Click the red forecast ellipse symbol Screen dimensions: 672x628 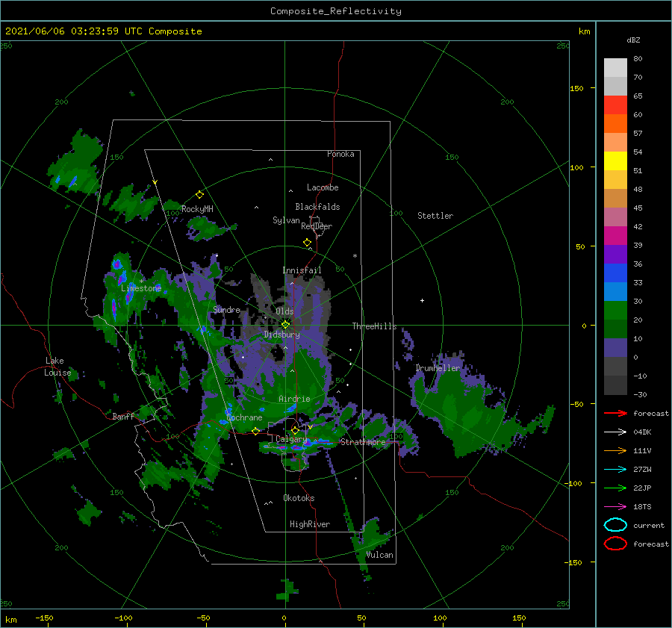click(615, 544)
